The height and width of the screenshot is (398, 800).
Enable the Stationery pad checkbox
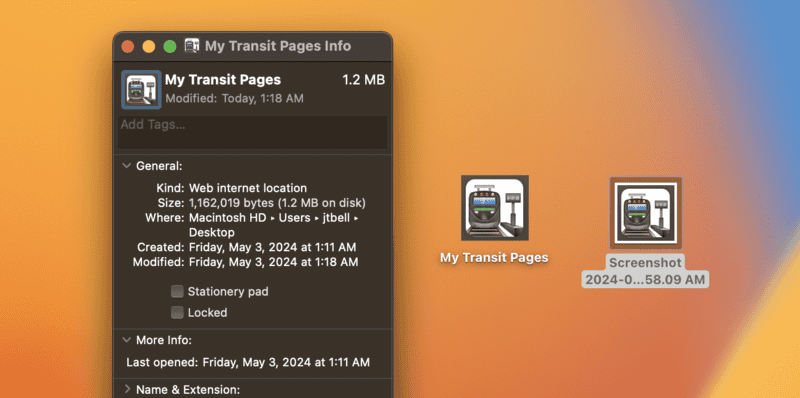177,292
